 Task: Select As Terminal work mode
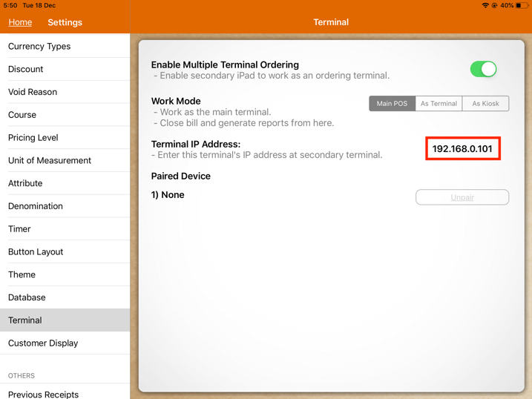coord(439,103)
